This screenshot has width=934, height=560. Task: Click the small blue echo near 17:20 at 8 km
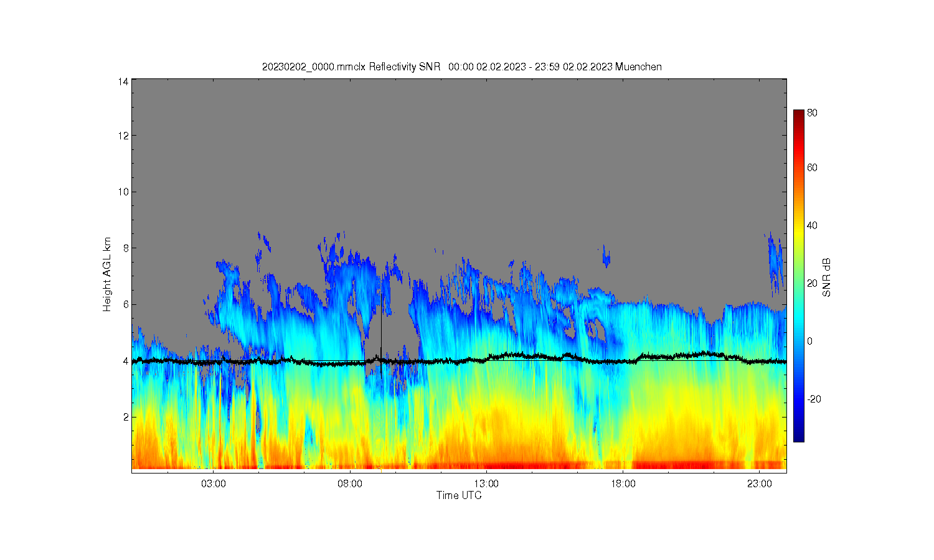pyautogui.click(x=606, y=256)
